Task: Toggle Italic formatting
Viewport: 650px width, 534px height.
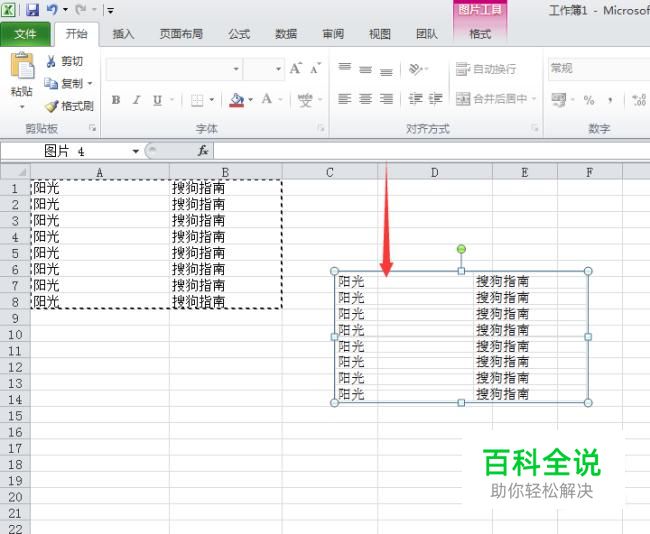Action: pyautogui.click(x=136, y=100)
